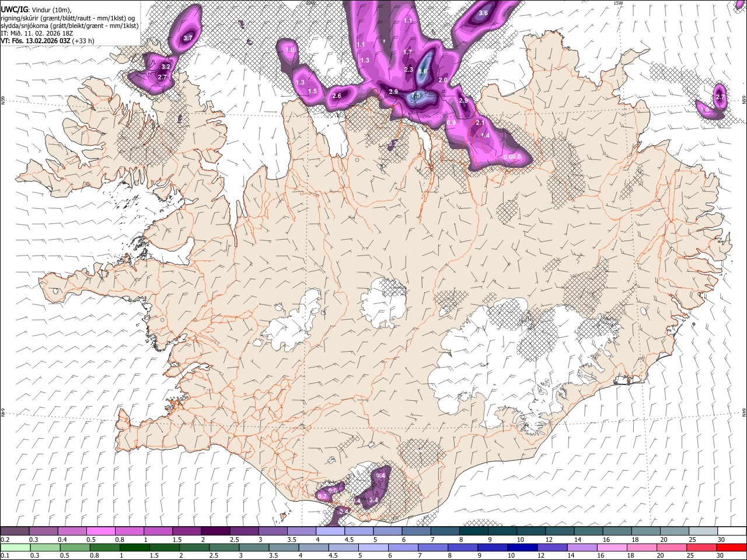Pick the dark teal 8–9 swatch, top legend
This screenshot has width=747, height=560.
[x=474, y=531]
